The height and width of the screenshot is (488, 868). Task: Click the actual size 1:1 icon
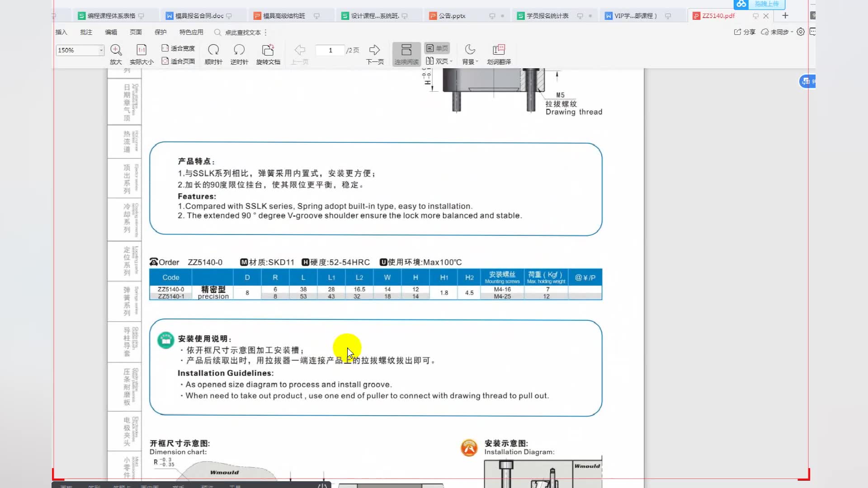142,50
